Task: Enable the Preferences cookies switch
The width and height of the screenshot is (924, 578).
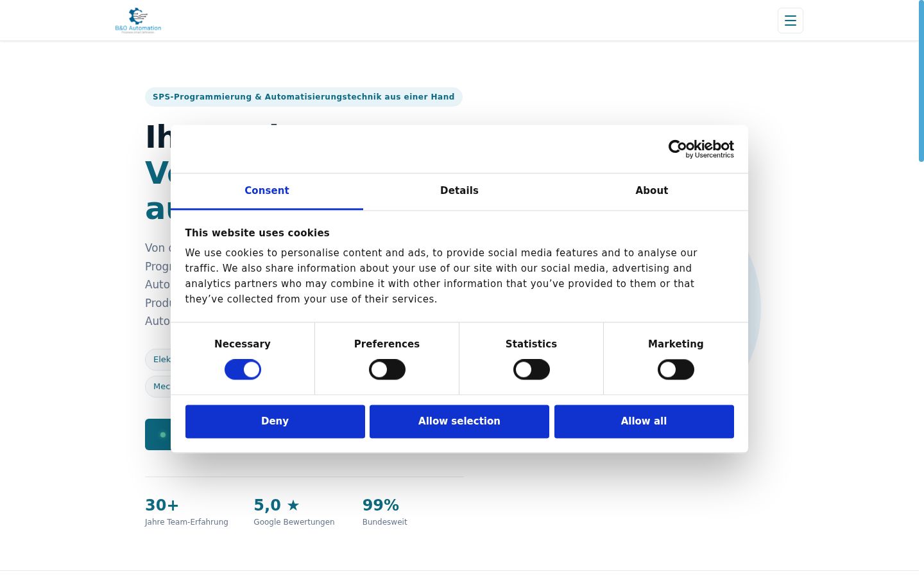Action: (x=387, y=370)
